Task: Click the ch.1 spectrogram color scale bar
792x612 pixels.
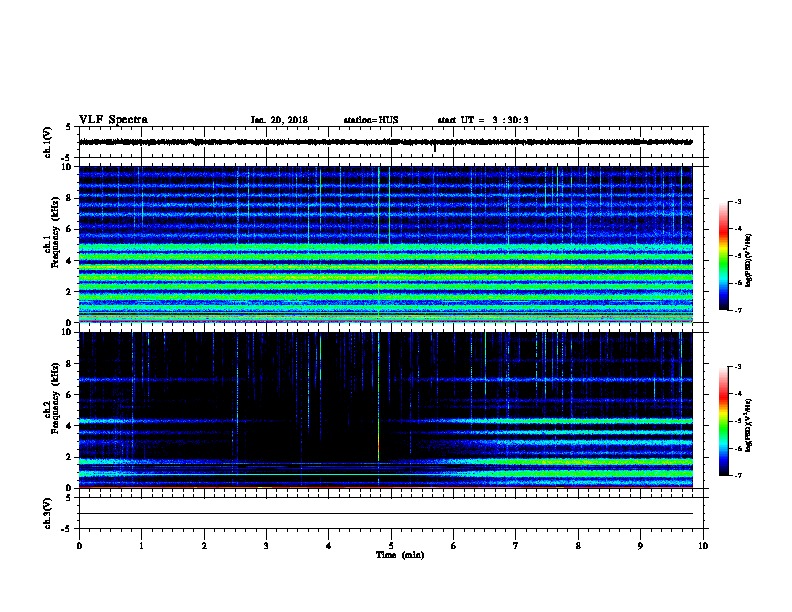Action: tap(724, 256)
